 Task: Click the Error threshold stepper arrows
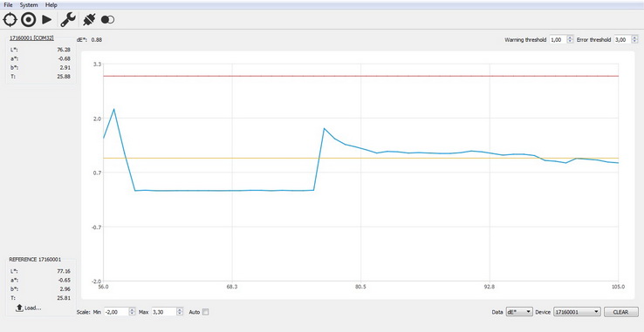634,39
